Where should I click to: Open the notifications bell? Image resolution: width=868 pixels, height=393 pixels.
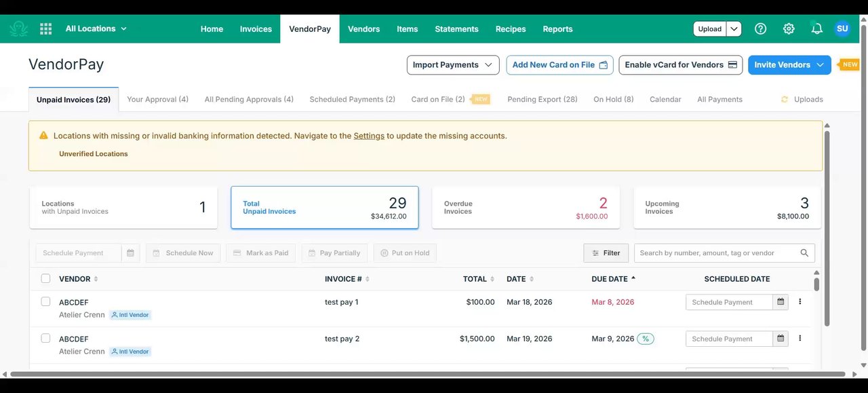pos(816,29)
